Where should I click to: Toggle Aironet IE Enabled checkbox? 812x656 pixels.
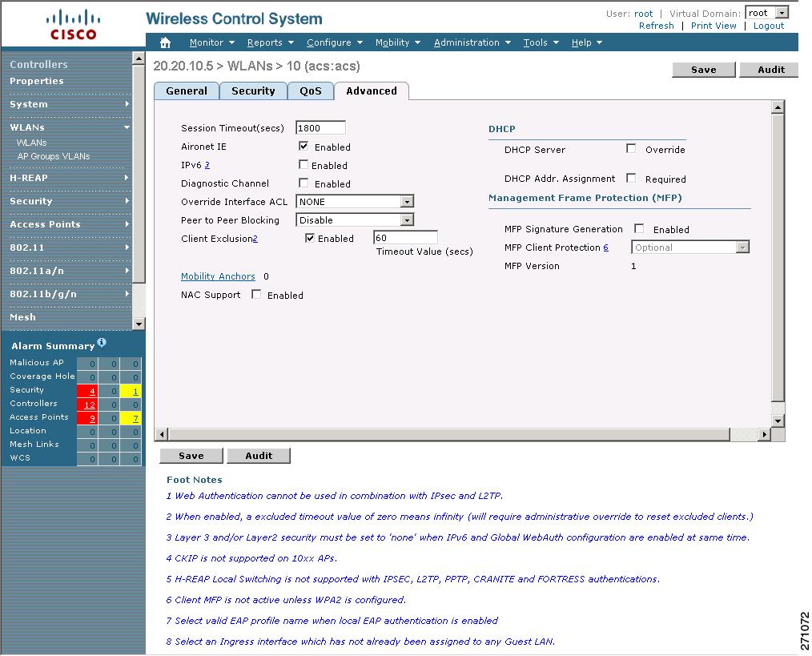[x=303, y=146]
